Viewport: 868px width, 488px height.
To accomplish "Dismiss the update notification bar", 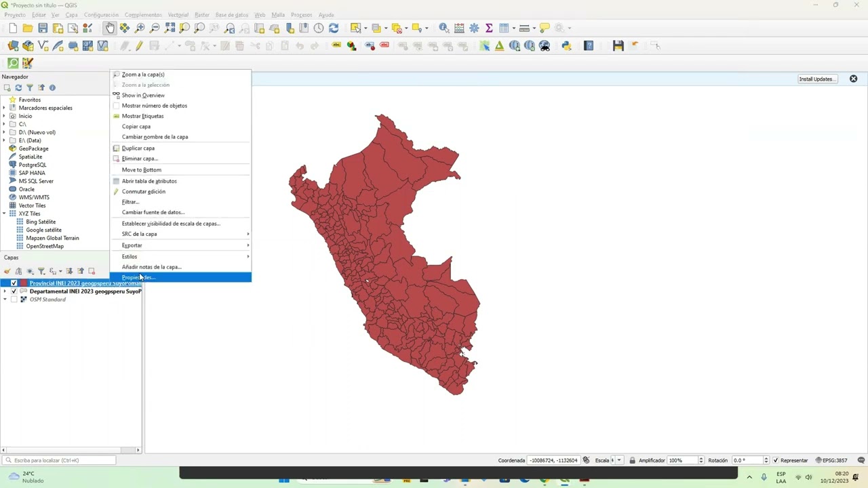I will click(853, 79).
